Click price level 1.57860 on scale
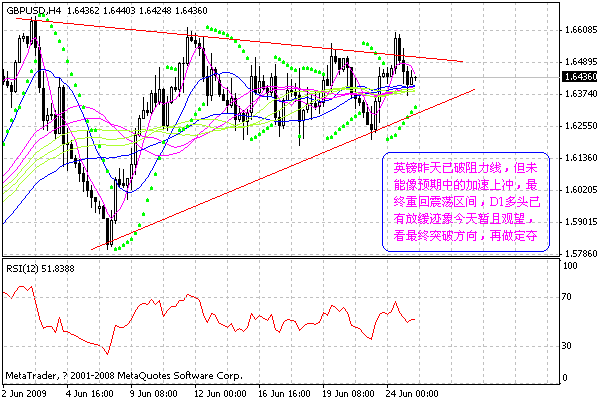 581,253
